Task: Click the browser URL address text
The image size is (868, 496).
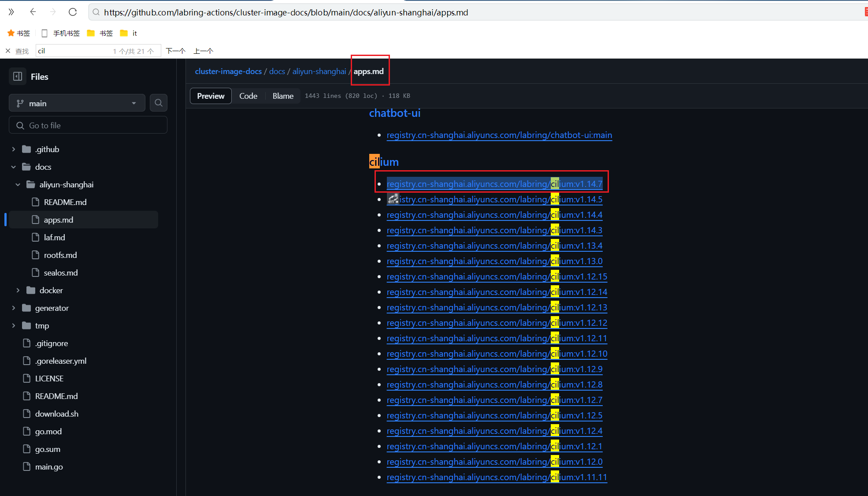Action: point(286,12)
